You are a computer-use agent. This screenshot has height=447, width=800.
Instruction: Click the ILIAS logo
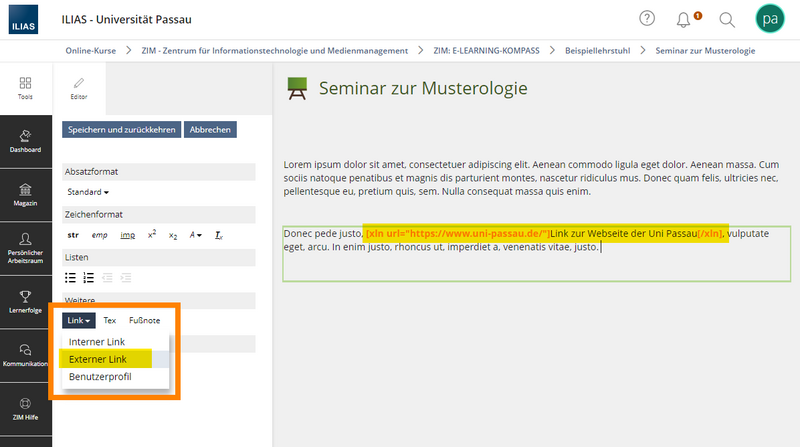point(23,19)
